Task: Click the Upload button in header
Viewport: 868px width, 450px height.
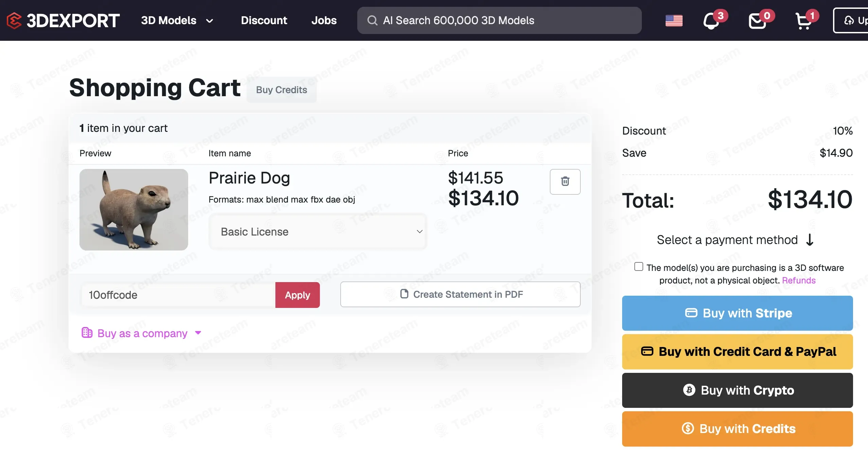Action: (x=851, y=20)
